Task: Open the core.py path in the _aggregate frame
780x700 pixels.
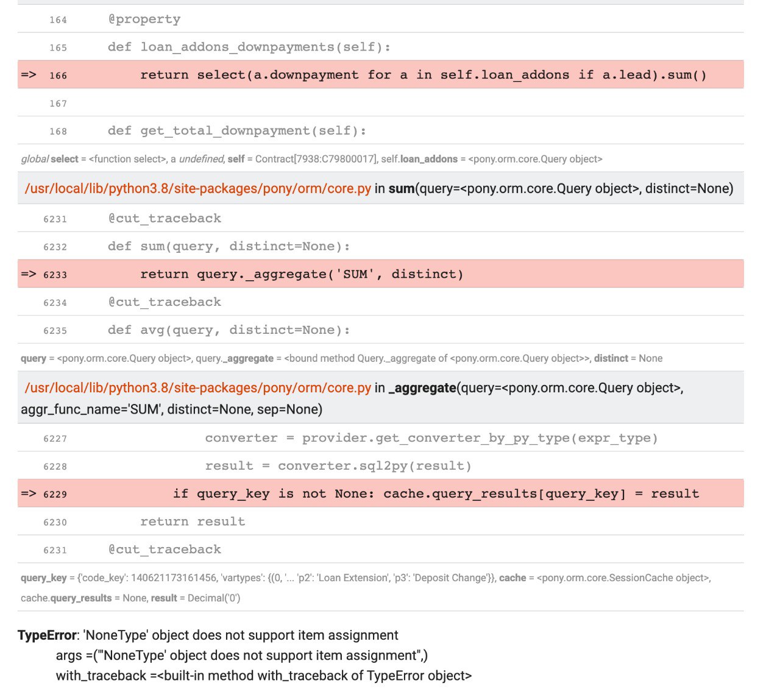Action: point(197,388)
